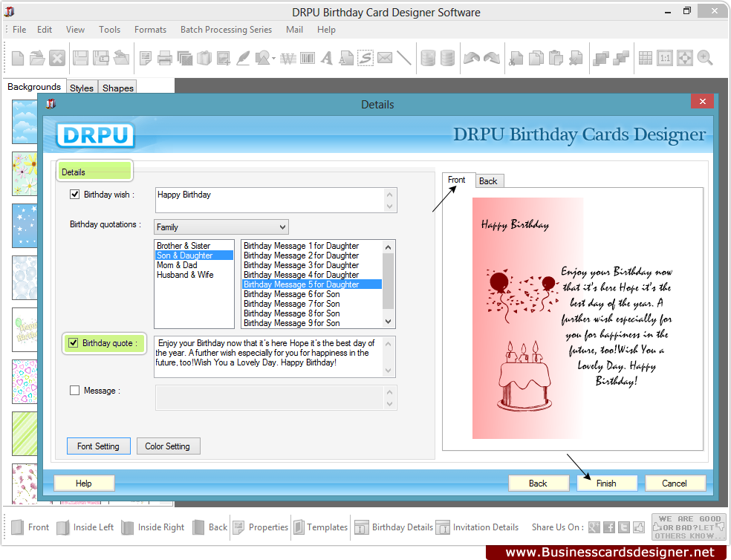Image resolution: width=731 pixels, height=560 pixels.
Task: Click the Paste clipboard toolbar icon
Action: [556, 58]
